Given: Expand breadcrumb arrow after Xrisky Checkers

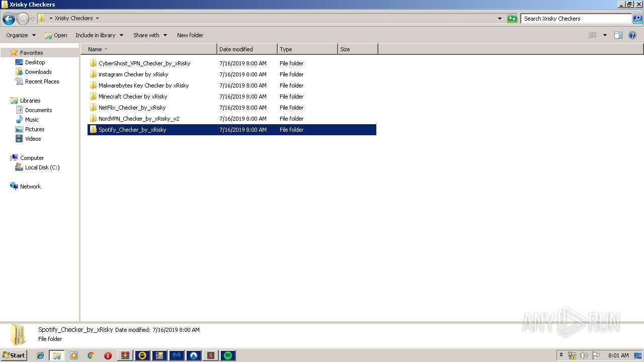Looking at the screenshot, I should 97,18.
